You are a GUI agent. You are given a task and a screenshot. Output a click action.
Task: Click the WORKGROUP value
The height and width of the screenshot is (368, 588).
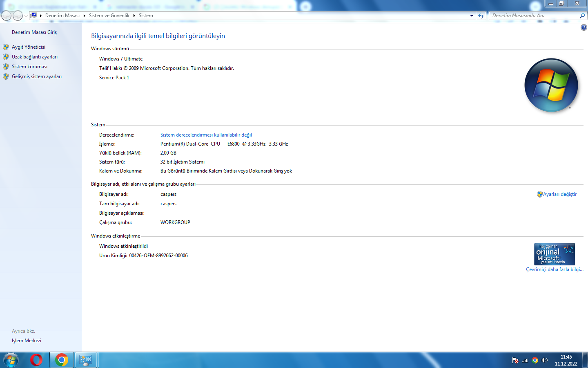(x=175, y=222)
